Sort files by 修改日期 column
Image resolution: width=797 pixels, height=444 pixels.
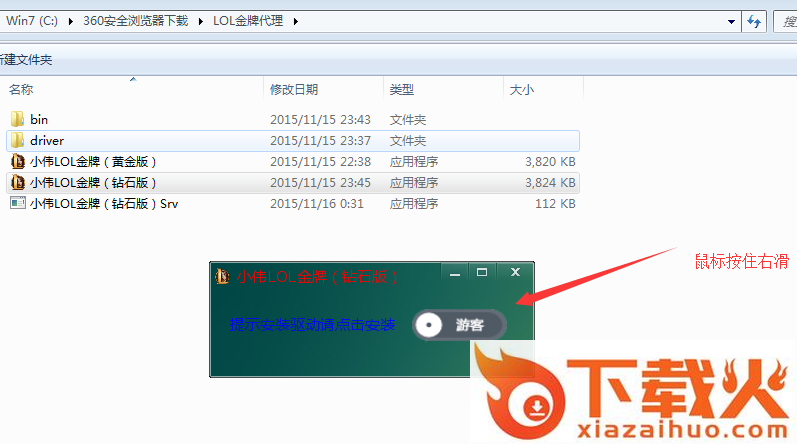(294, 90)
